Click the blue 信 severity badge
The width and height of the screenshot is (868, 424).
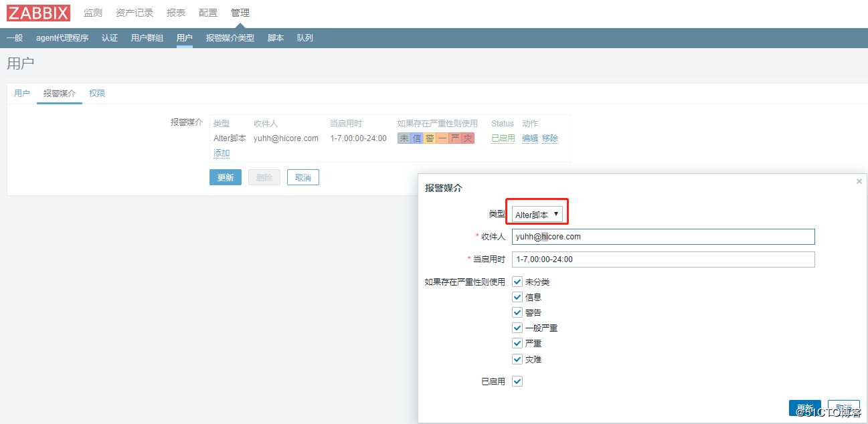416,138
